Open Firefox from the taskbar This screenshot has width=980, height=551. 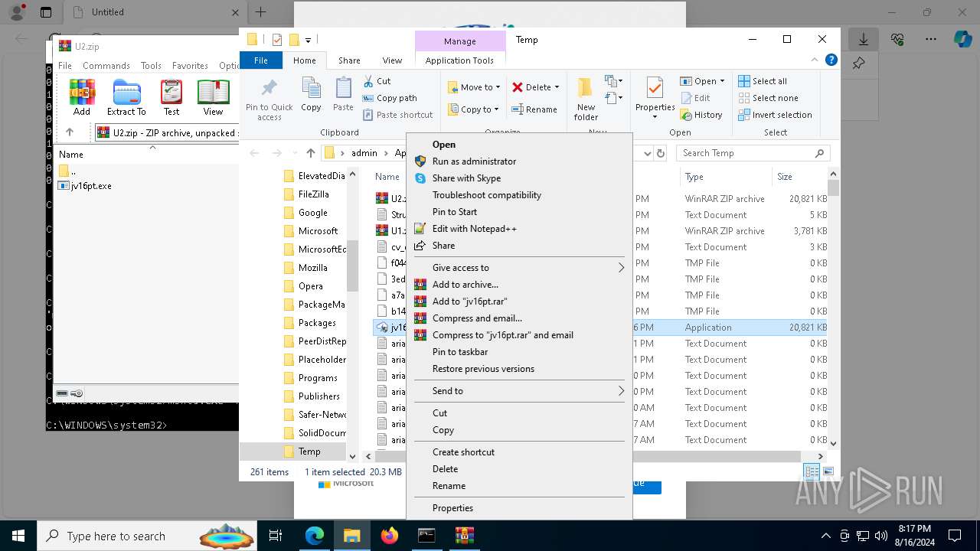(x=390, y=536)
